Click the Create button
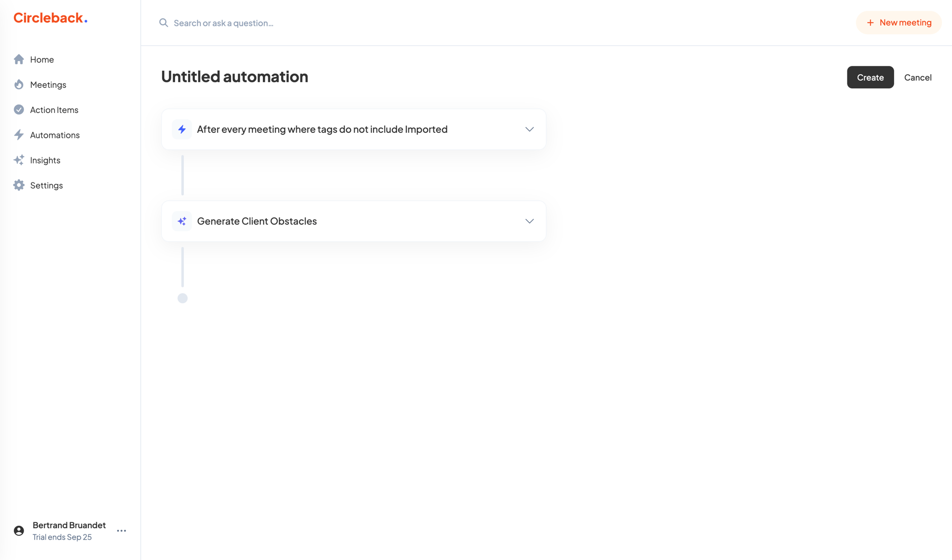Viewport: 952px width, 560px height. 870,77
